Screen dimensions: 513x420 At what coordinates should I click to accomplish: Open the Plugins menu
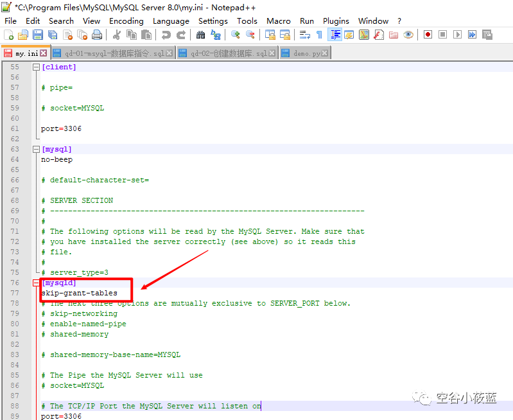click(x=336, y=21)
